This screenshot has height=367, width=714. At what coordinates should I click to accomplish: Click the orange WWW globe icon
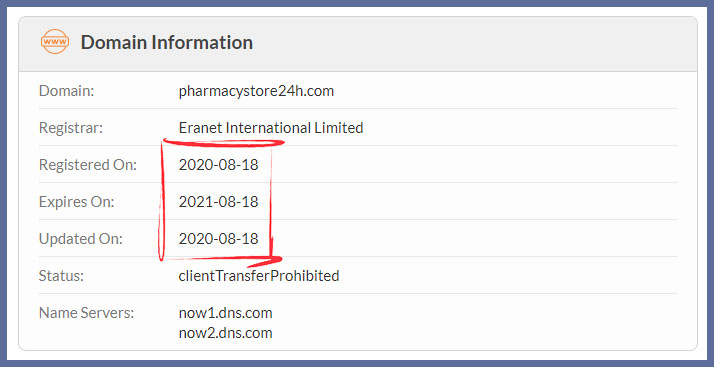pos(55,42)
